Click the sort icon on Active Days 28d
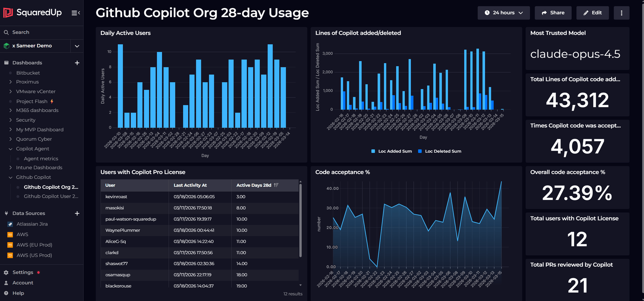This screenshot has width=644, height=301. pyautogui.click(x=276, y=185)
